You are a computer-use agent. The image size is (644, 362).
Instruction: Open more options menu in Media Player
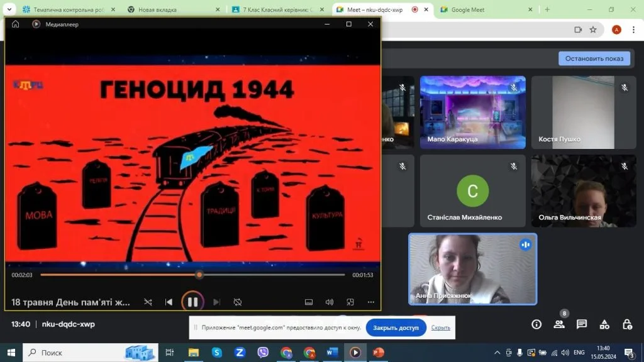tap(371, 302)
